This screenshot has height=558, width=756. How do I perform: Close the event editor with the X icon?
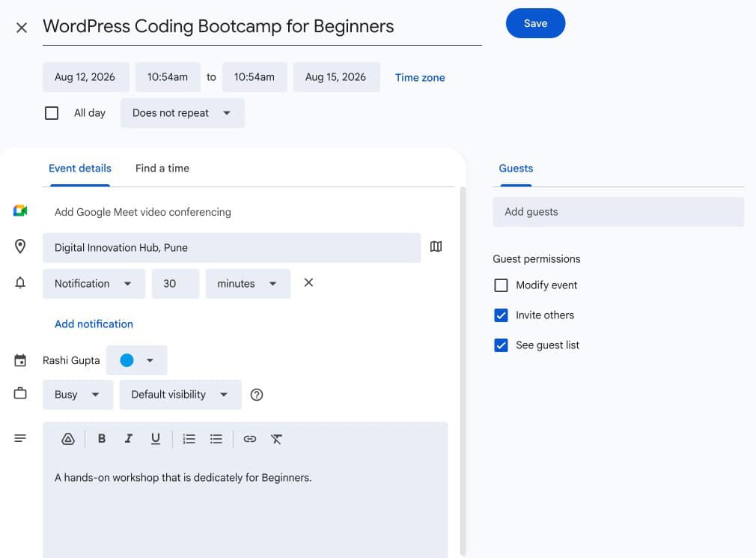point(22,28)
